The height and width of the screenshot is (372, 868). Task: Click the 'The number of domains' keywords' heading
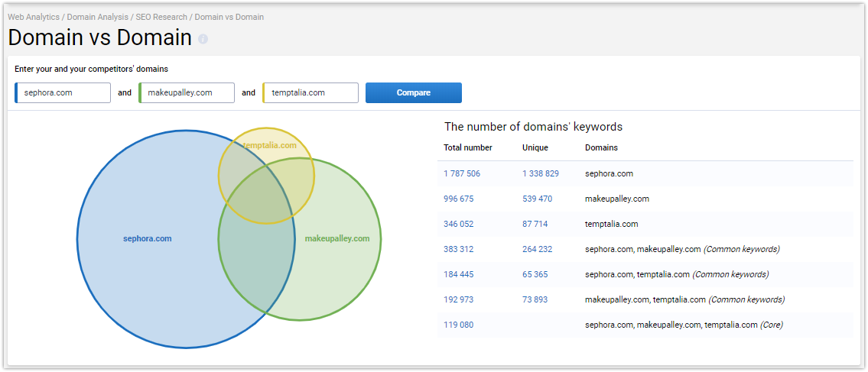(533, 127)
